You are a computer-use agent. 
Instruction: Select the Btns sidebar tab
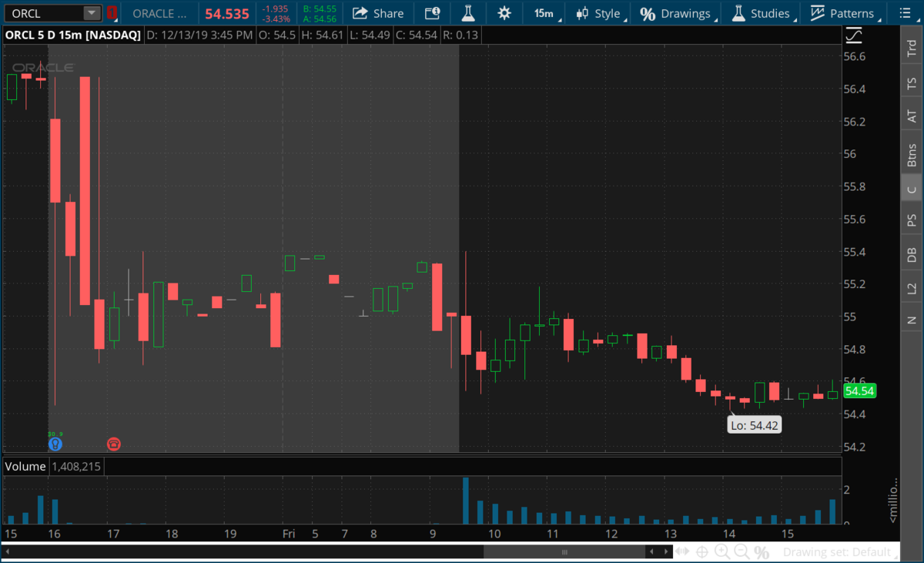(912, 154)
